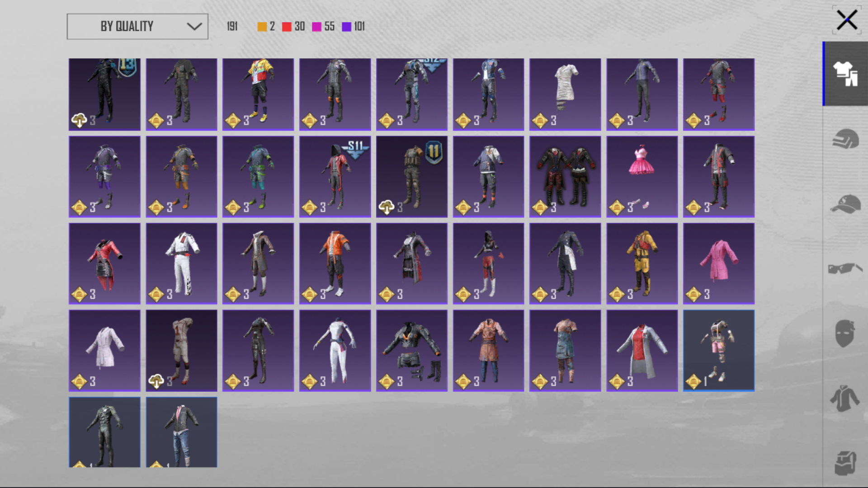Select the dark green full-body suit outfit

tap(104, 432)
